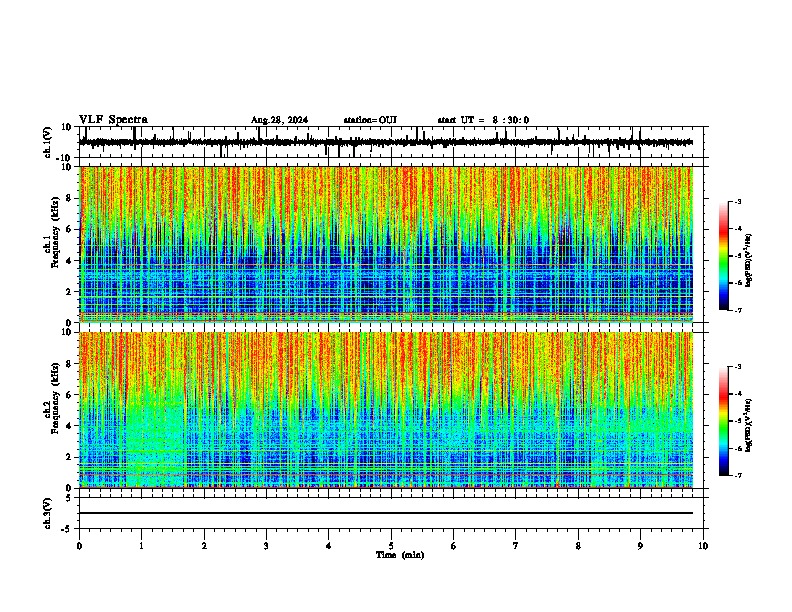Click the '-7' label on ch.1 color bar
Image resolution: width=792 pixels, height=612 pixels.
click(737, 310)
